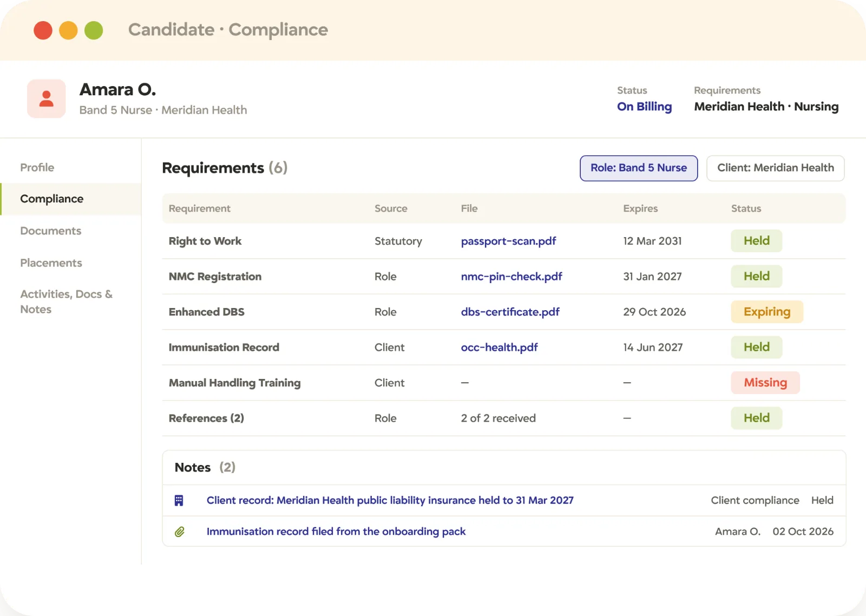The image size is (866, 616).
Task: Select the Role: Band 5 Nurse filter
Action: point(639,168)
